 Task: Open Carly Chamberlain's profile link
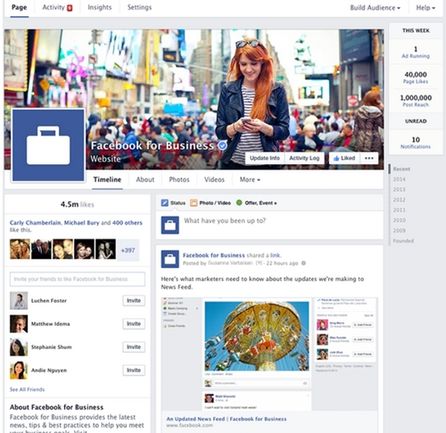[x=35, y=223]
